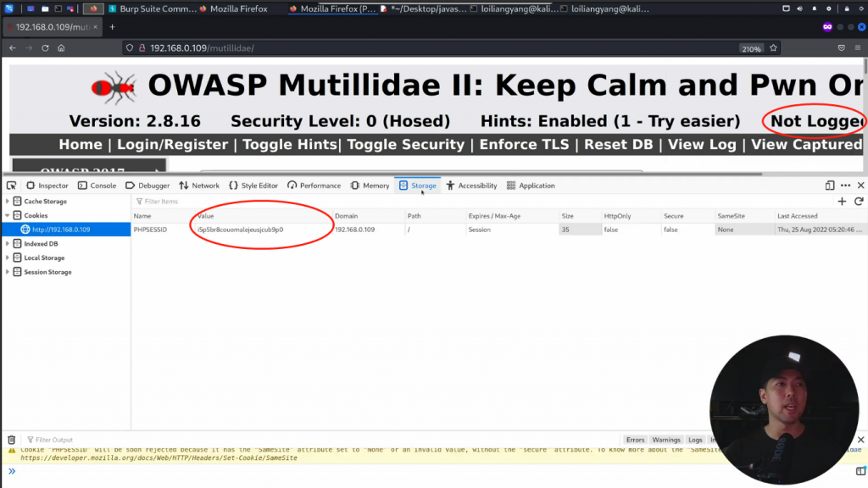Select the PHPSESSID cookie name cell
The height and width of the screenshot is (488, 868).
point(163,230)
